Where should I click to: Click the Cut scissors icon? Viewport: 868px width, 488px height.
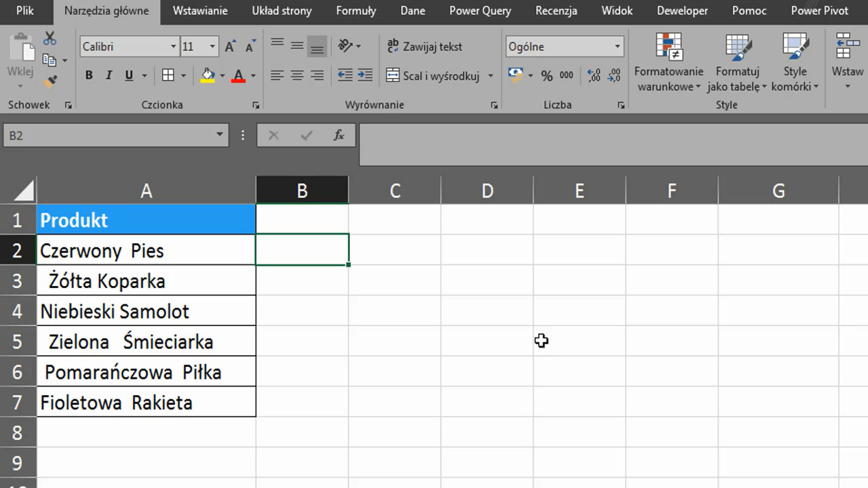(x=50, y=39)
